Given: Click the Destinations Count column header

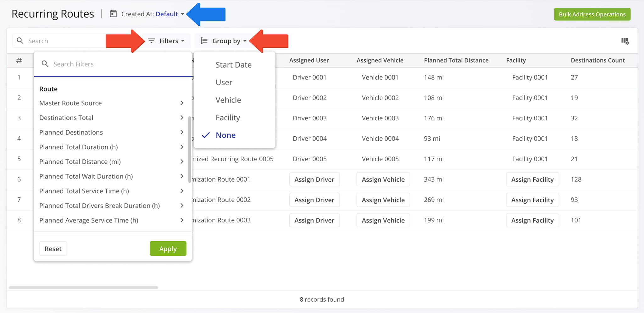Looking at the screenshot, I should [x=598, y=60].
